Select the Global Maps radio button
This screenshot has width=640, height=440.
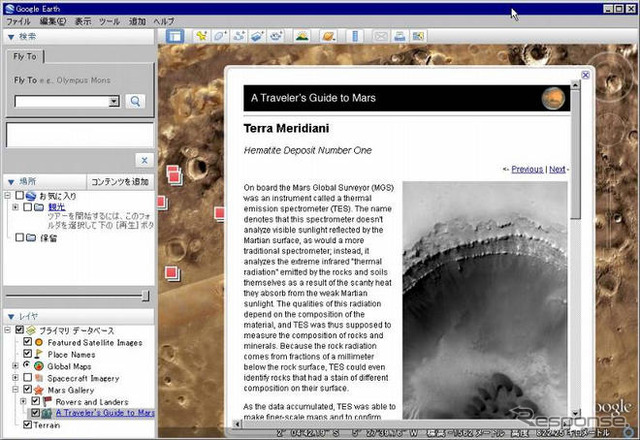pos(27,364)
